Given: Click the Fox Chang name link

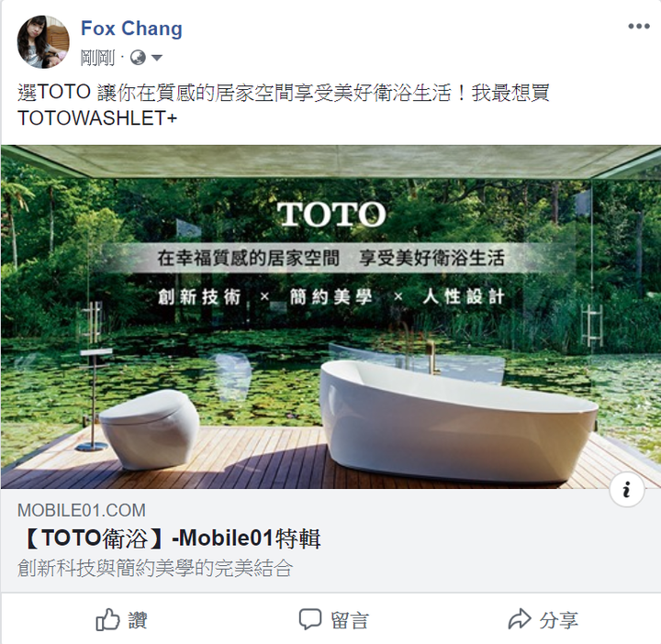Looking at the screenshot, I should click(x=131, y=28).
